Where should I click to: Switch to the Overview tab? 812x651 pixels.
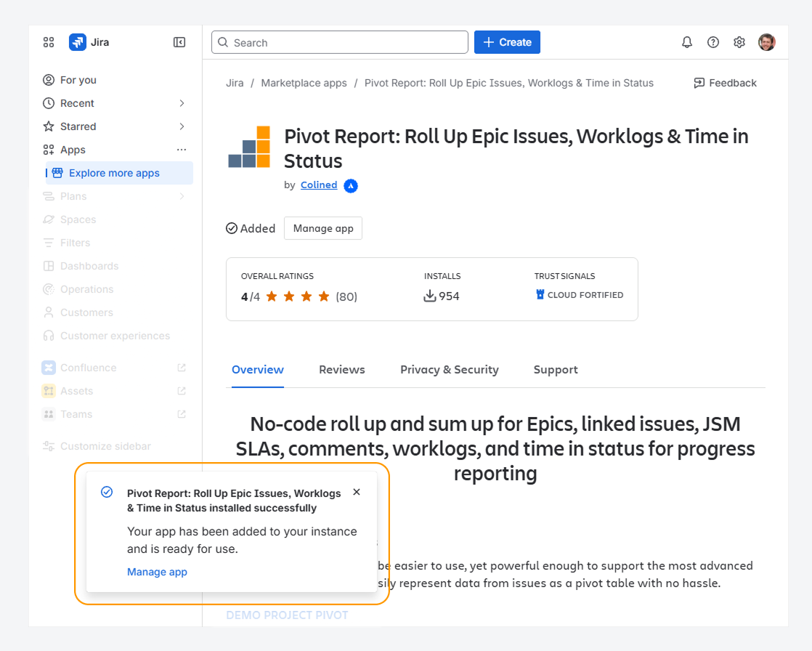pos(257,370)
